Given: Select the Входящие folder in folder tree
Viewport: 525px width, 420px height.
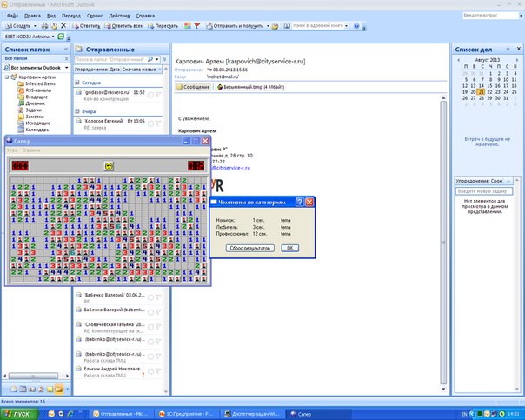Looking at the screenshot, I should [x=37, y=97].
